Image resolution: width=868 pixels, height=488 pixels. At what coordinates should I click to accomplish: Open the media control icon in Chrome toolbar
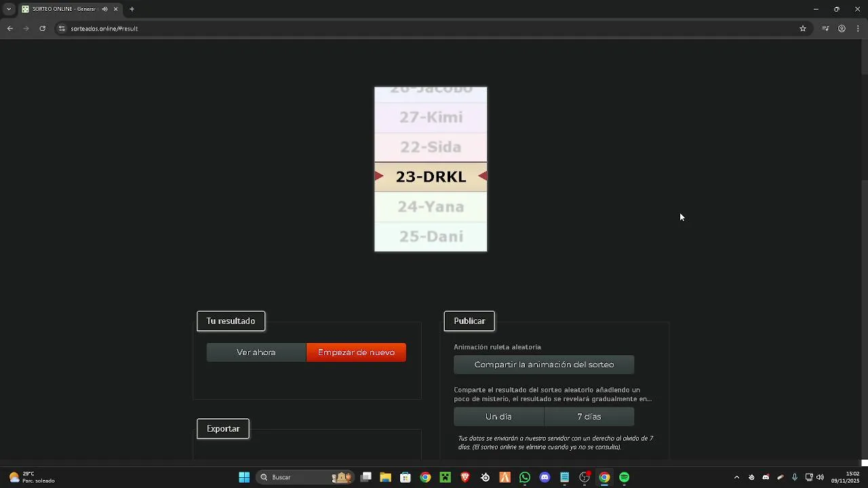tap(825, 28)
